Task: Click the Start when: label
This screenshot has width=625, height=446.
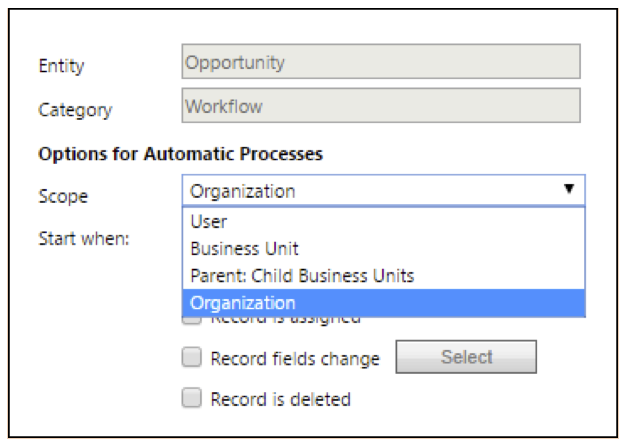Action: (x=84, y=239)
